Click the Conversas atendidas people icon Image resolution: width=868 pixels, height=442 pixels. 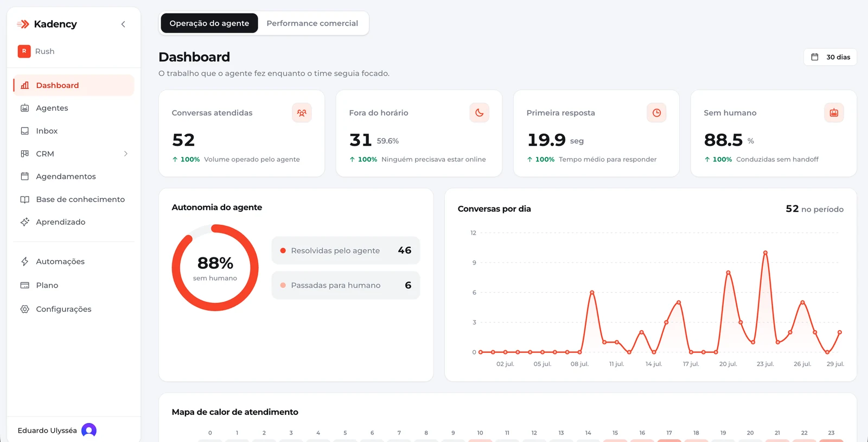point(302,113)
